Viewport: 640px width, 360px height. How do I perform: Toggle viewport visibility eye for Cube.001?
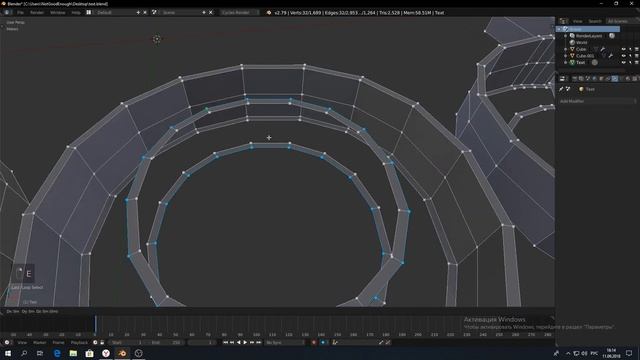click(x=624, y=56)
